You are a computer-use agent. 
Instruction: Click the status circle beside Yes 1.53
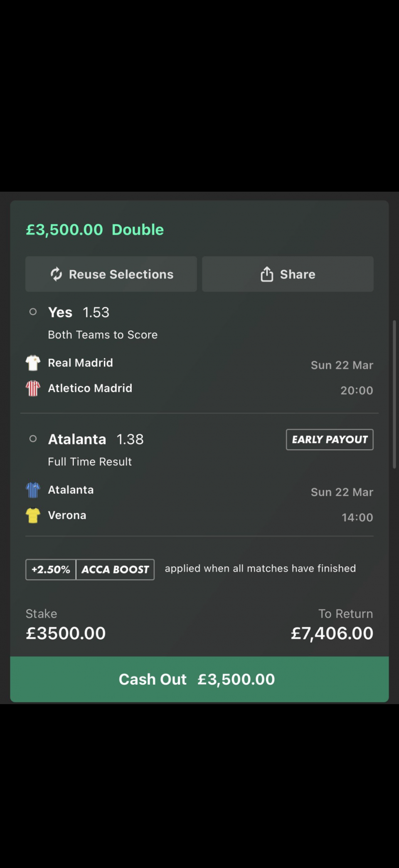(x=33, y=312)
